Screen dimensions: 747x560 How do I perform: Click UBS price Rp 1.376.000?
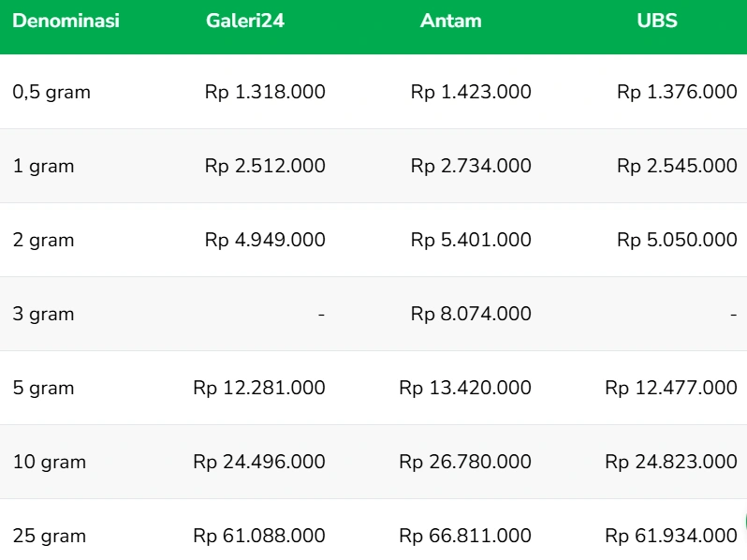point(677,92)
